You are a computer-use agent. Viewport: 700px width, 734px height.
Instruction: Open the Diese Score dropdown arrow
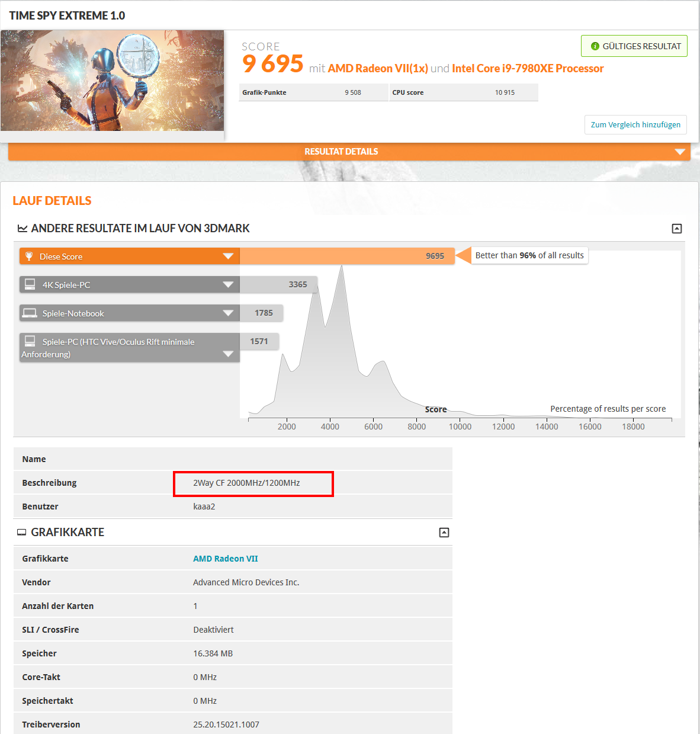pyautogui.click(x=228, y=256)
